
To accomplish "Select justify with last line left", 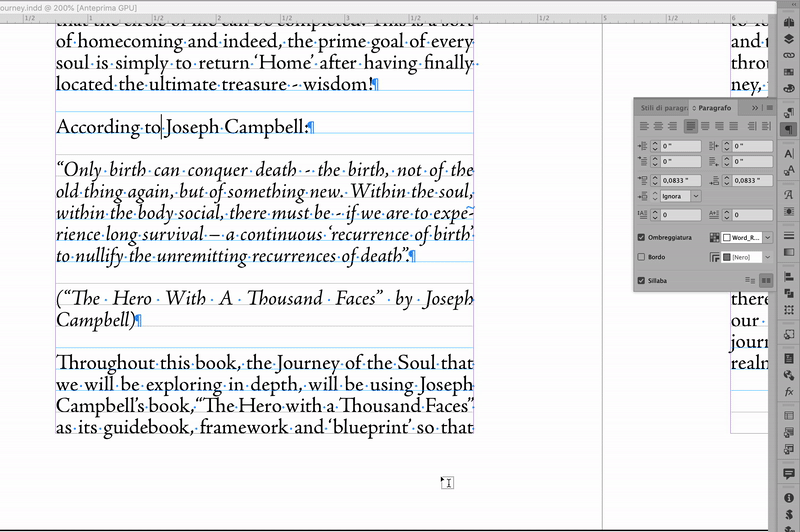I will click(690, 126).
